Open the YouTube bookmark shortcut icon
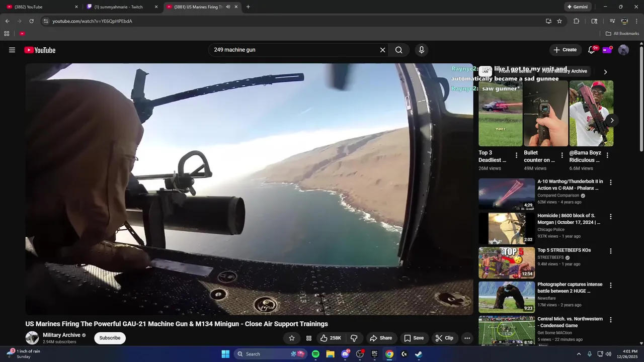 point(22,34)
